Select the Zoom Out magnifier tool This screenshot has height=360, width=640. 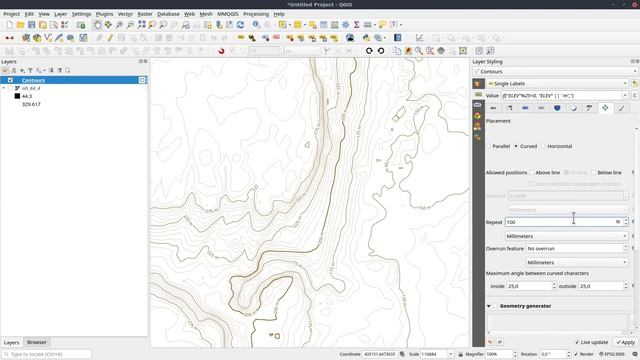130,25
